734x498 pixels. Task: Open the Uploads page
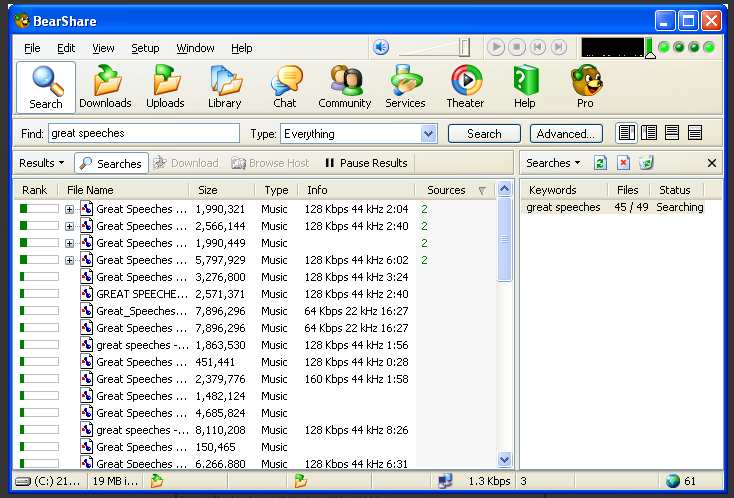click(x=165, y=88)
